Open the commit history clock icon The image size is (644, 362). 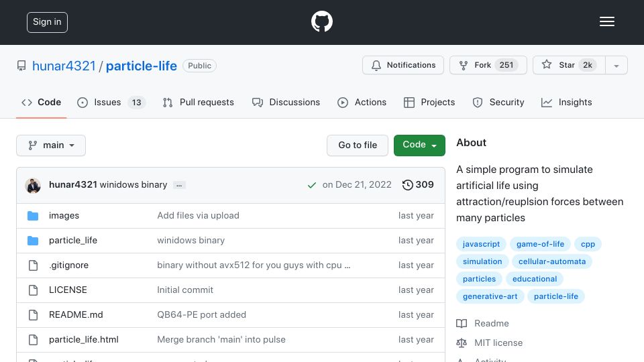(x=407, y=185)
